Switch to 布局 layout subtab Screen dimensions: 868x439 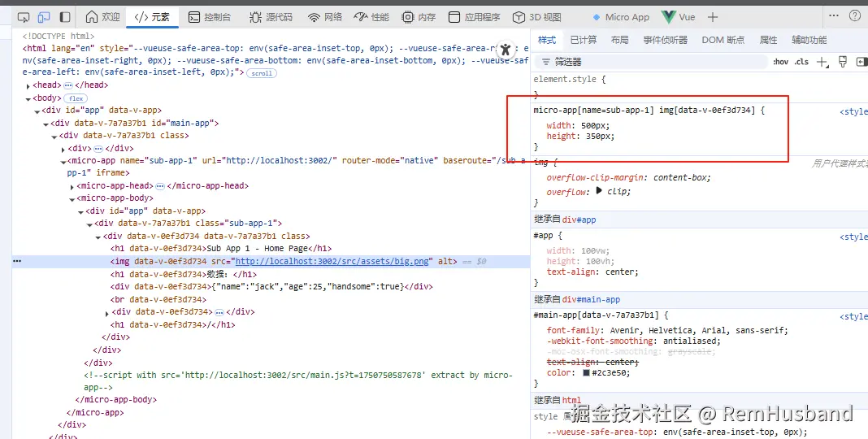[619, 40]
